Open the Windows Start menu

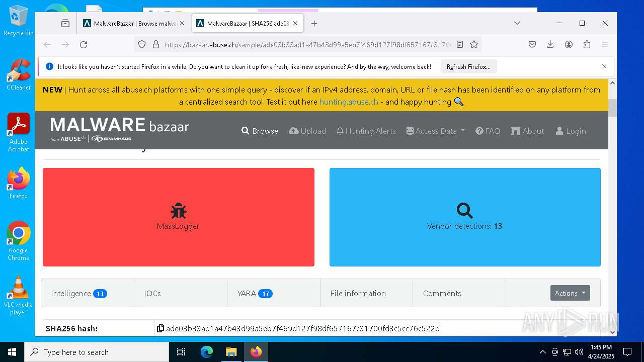click(12, 352)
